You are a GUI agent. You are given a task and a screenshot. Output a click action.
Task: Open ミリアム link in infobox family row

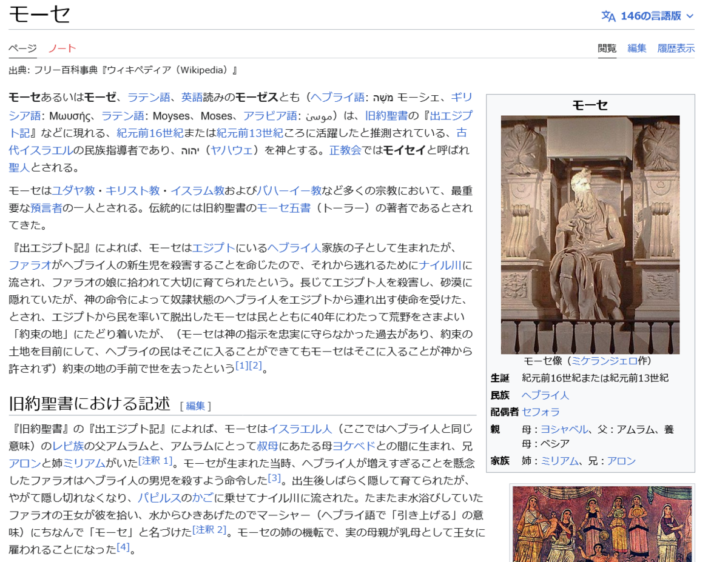tap(560, 461)
